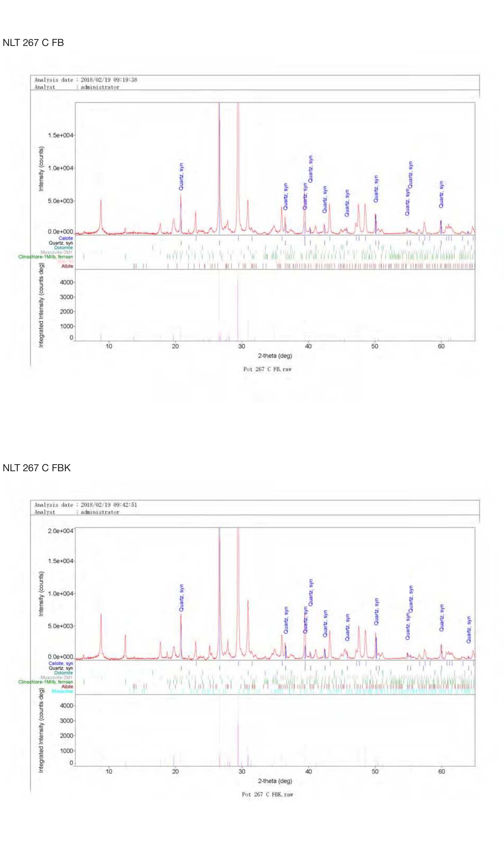Click the "NLT 267 C FBK" heading
504x866 pixels.
tap(37, 468)
